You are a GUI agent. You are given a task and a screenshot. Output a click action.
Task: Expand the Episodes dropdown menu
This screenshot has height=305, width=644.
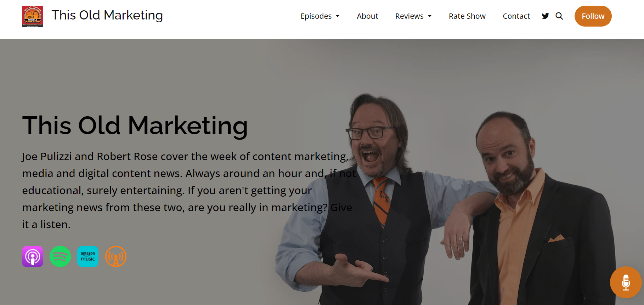pos(320,16)
